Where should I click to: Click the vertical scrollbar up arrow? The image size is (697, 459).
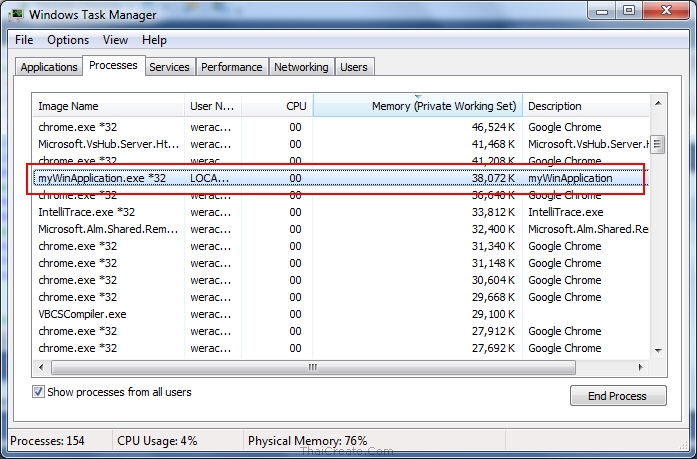point(658,104)
